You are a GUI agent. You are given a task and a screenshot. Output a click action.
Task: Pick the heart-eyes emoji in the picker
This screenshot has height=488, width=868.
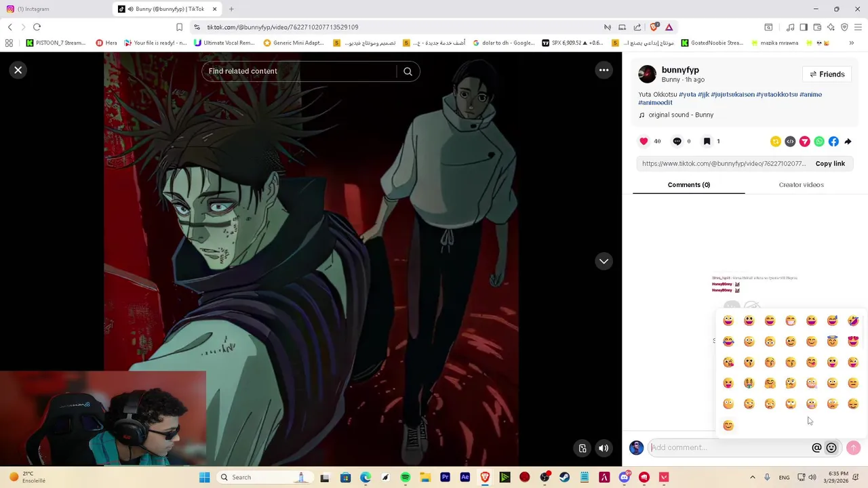(x=853, y=342)
